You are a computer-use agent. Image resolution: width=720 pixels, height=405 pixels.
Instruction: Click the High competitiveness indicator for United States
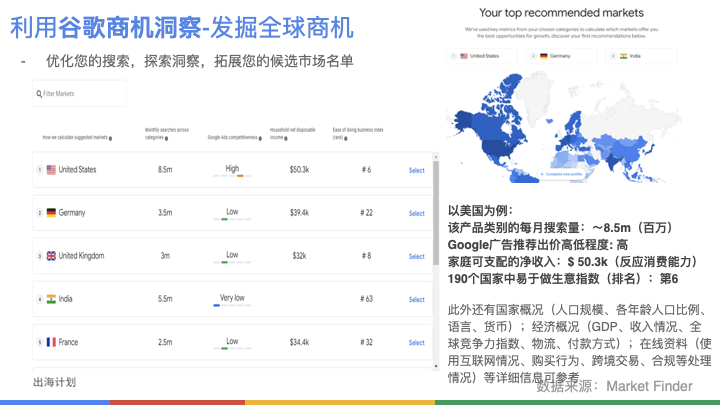(232, 171)
